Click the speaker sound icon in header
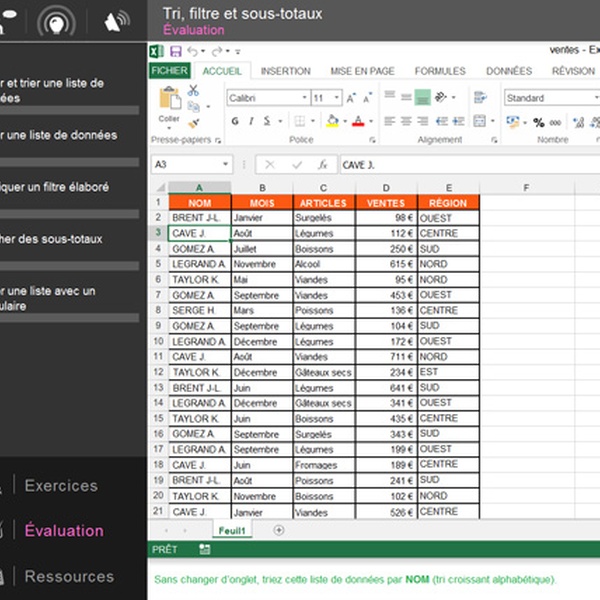Screen dimensions: 600x600 pos(117,21)
